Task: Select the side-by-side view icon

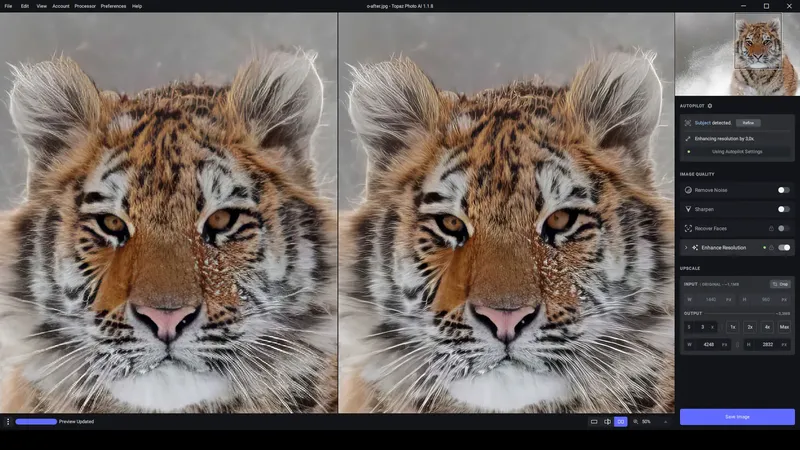Action: pos(620,422)
